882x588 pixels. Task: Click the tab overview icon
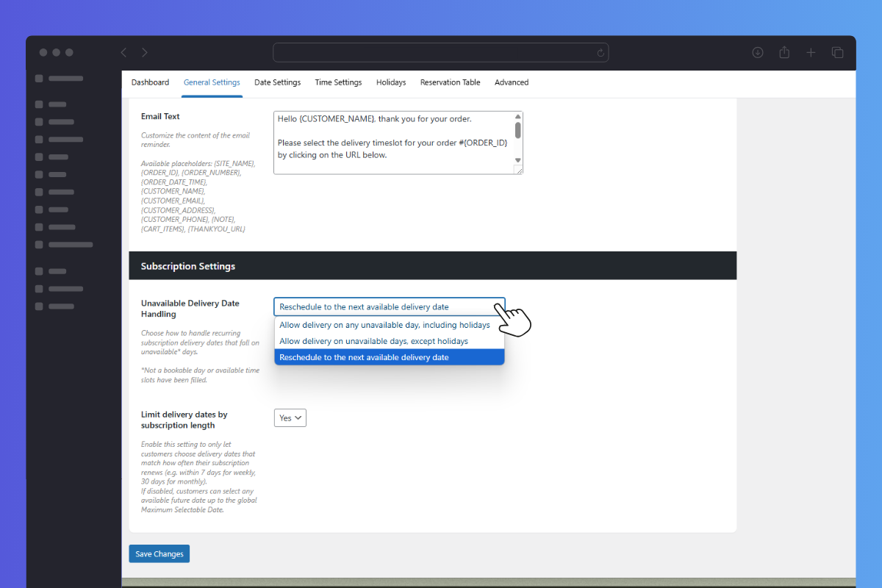point(837,53)
